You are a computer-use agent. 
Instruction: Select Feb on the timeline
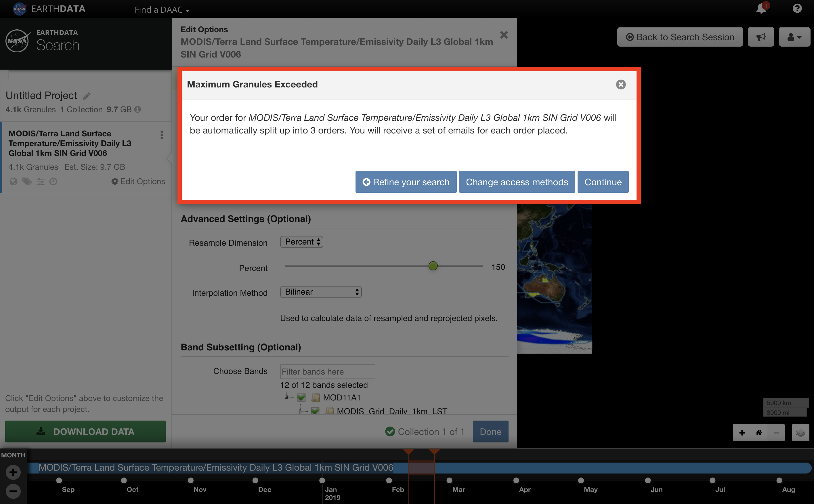tap(398, 489)
